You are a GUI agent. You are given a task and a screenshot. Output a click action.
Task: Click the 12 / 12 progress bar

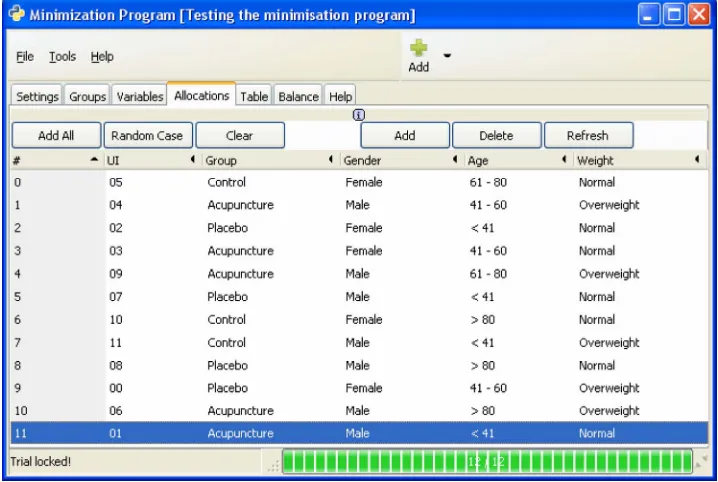(x=487, y=461)
